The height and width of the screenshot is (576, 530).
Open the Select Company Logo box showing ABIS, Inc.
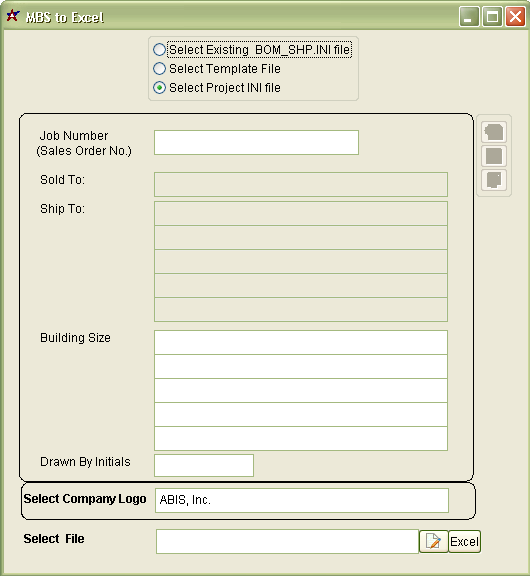pyautogui.click(x=302, y=500)
